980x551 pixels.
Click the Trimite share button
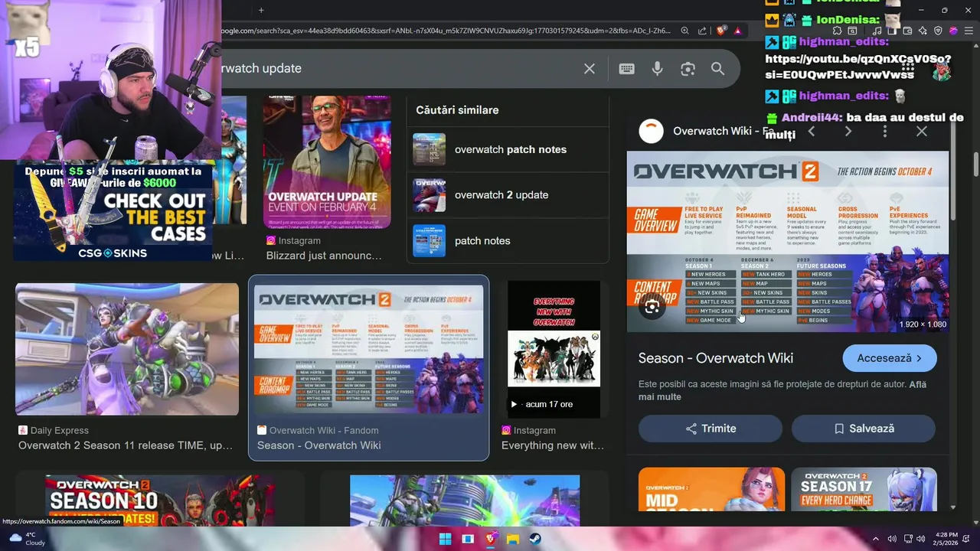click(710, 429)
